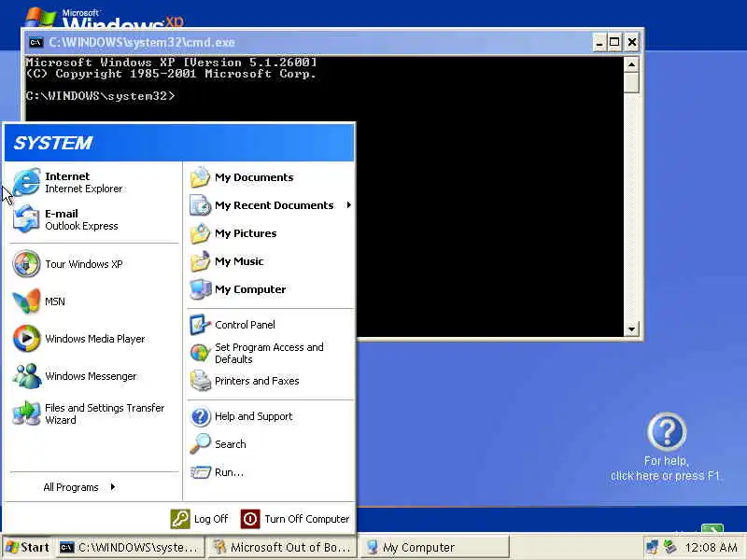
Task: Switch to the C:\WINDOWS\syste... taskbar button
Action: [x=130, y=547]
